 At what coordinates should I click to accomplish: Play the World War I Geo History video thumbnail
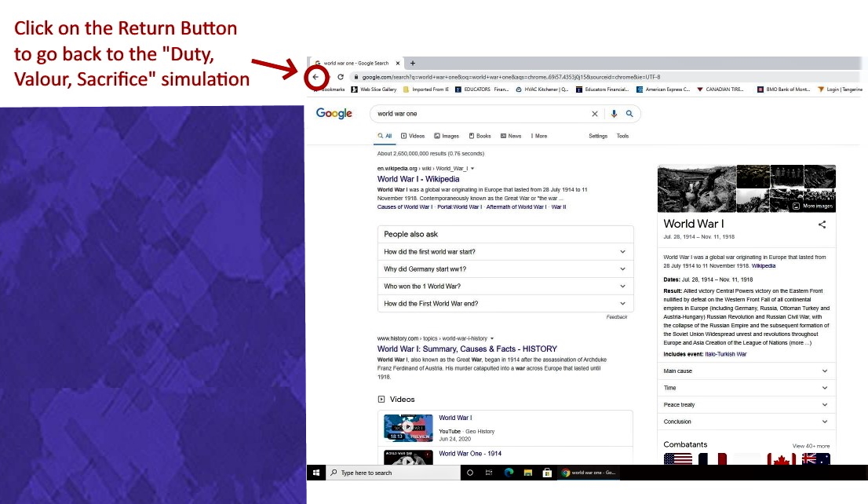[x=408, y=428]
